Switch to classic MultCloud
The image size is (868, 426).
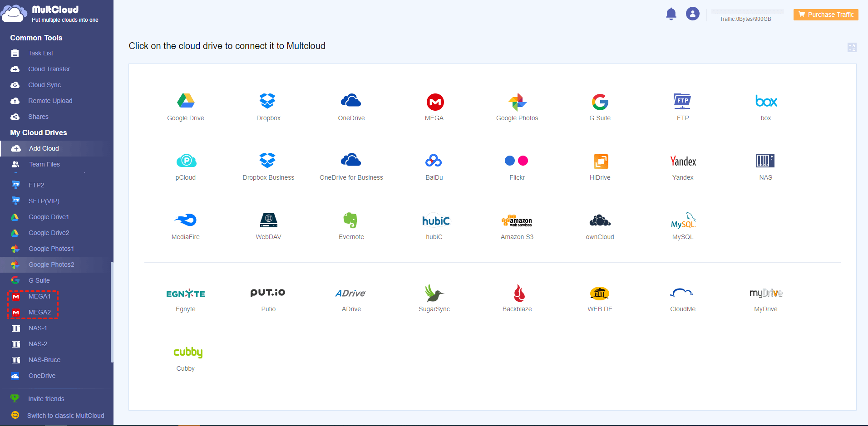[65, 416]
